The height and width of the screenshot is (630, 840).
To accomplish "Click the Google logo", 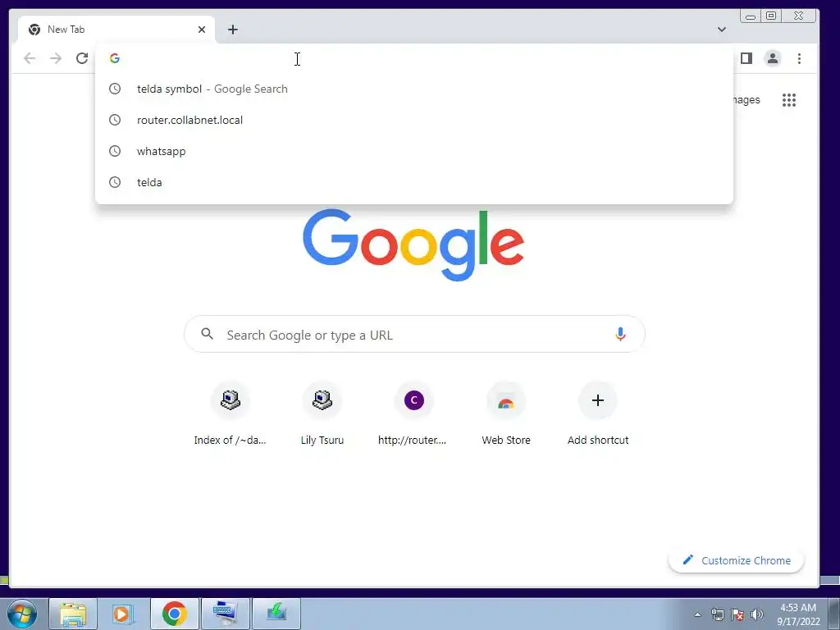I will [413, 244].
